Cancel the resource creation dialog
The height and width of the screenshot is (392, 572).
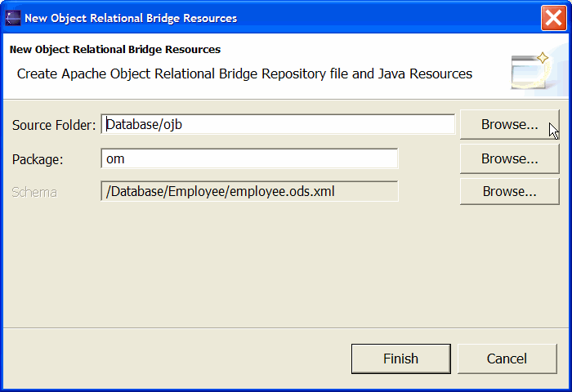pos(507,359)
